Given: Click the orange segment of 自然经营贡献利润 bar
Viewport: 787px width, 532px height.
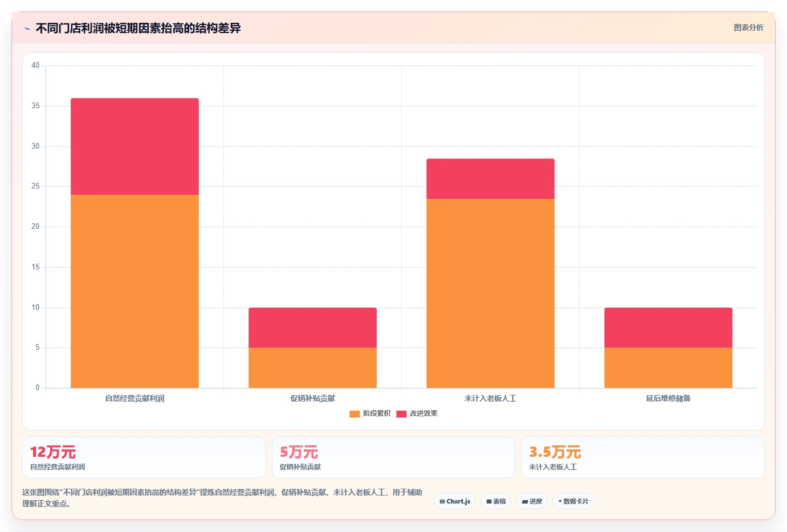Looking at the screenshot, I should pyautogui.click(x=134, y=291).
